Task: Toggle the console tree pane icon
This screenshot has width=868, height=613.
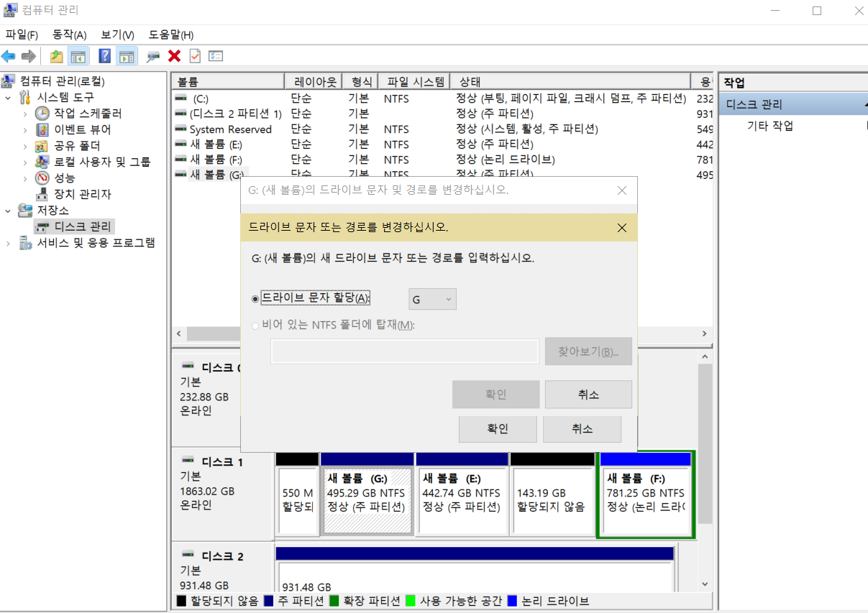Action: click(79, 55)
